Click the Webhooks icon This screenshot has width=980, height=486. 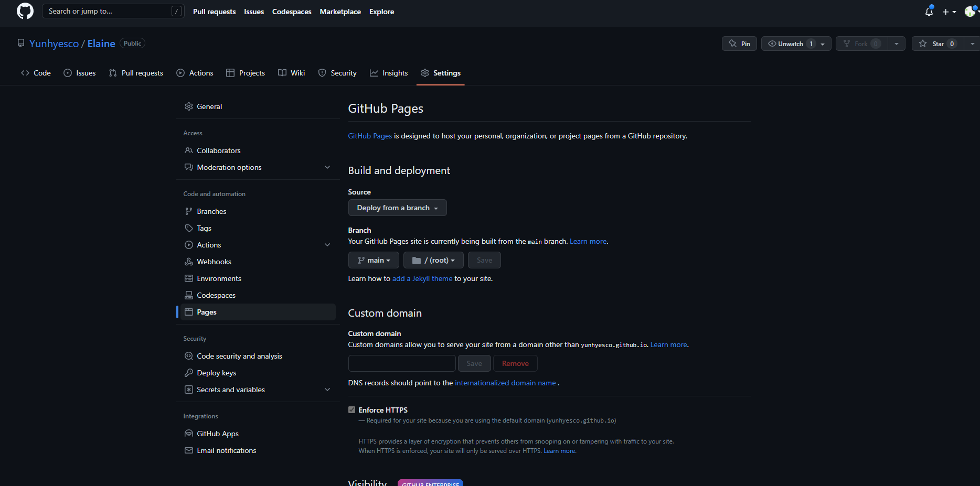189,262
